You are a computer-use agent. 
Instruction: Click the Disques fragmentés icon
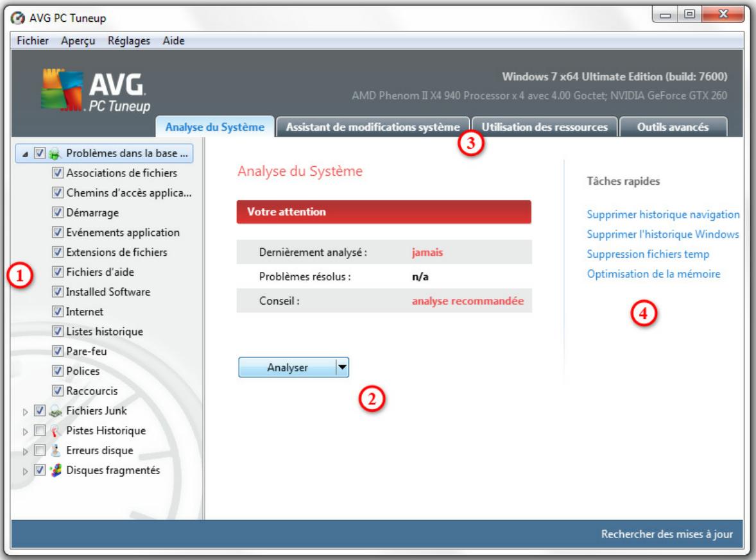(55, 470)
